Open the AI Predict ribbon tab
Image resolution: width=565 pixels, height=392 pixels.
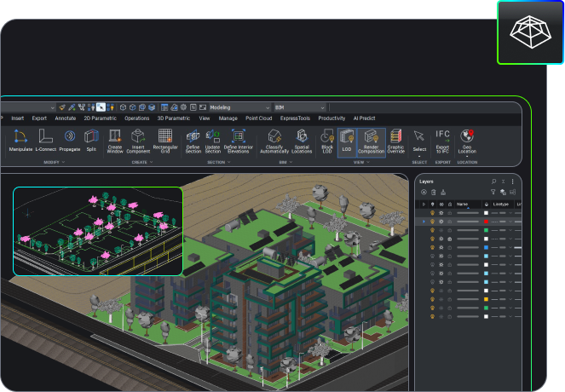pyautogui.click(x=364, y=118)
